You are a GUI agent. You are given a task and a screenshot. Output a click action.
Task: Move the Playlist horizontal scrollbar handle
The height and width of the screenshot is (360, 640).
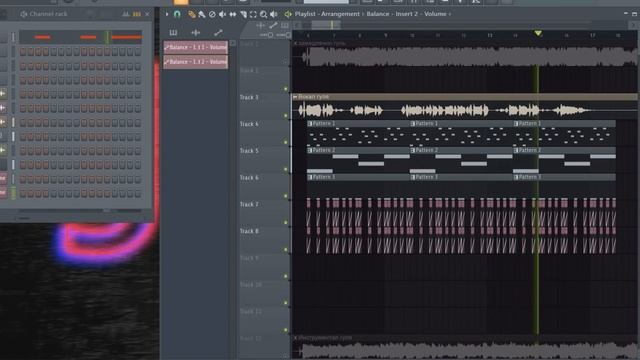tap(326, 25)
